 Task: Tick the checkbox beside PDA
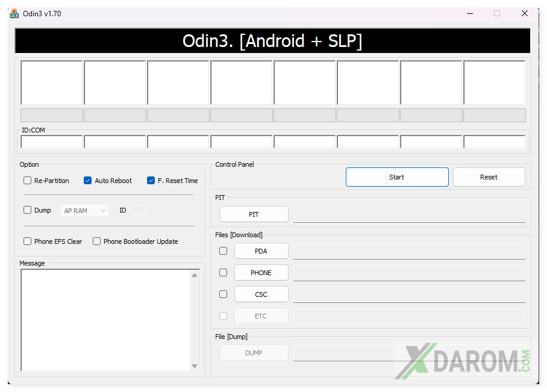[223, 251]
